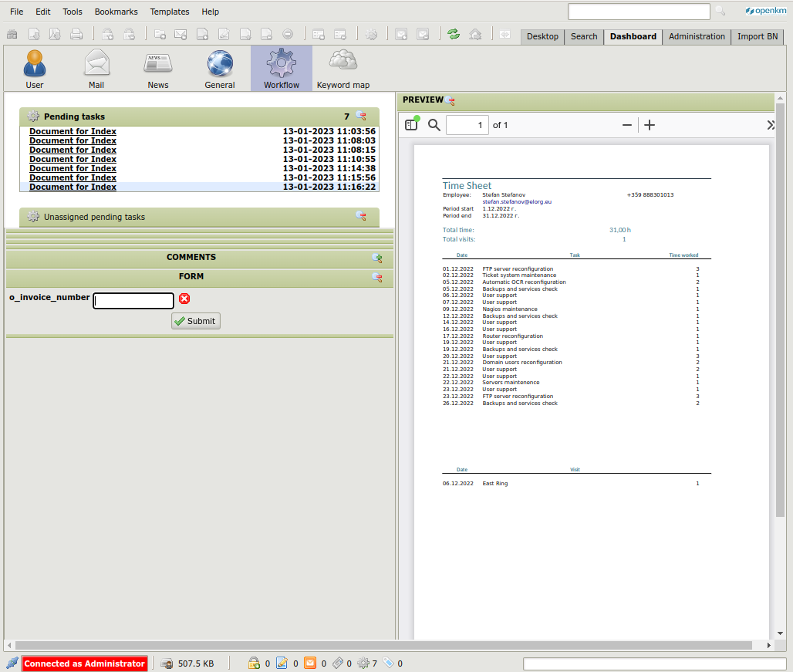Open the Mail dashboard
Image resolution: width=793 pixels, height=672 pixels.
coord(96,68)
